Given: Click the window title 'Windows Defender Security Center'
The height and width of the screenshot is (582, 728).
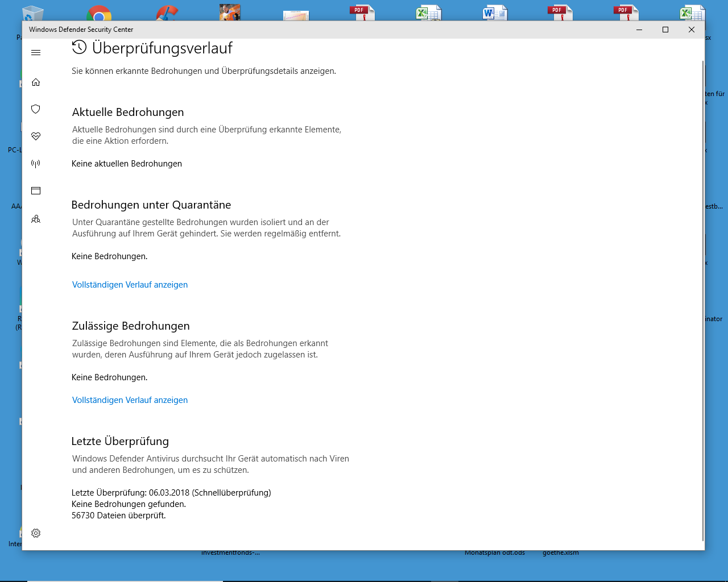Looking at the screenshot, I should click(x=81, y=30).
